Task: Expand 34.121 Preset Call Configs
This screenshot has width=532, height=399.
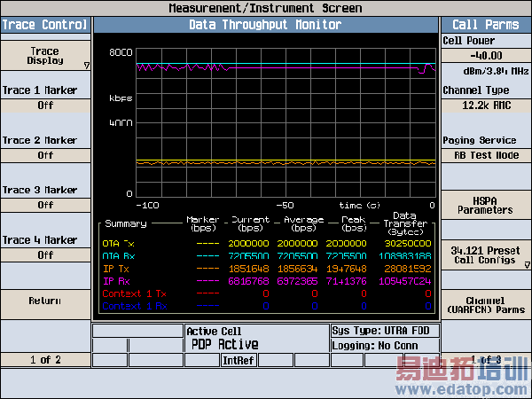Action: pyautogui.click(x=486, y=254)
